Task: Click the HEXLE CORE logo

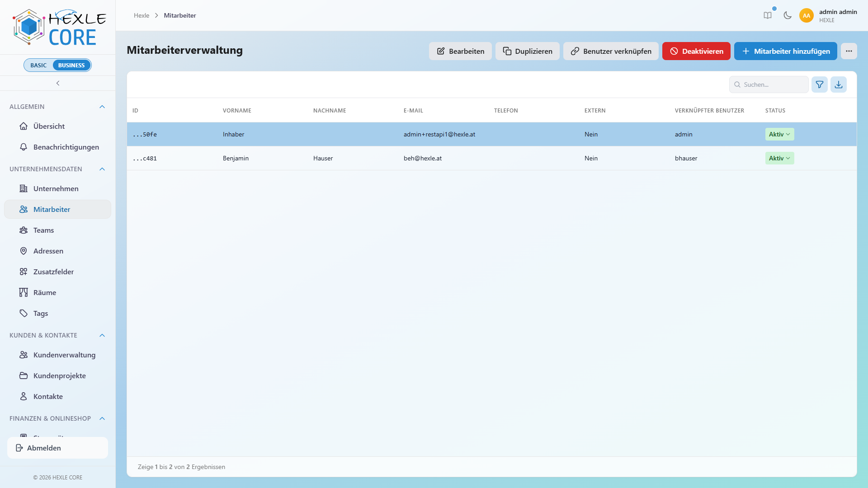Action: click(59, 27)
